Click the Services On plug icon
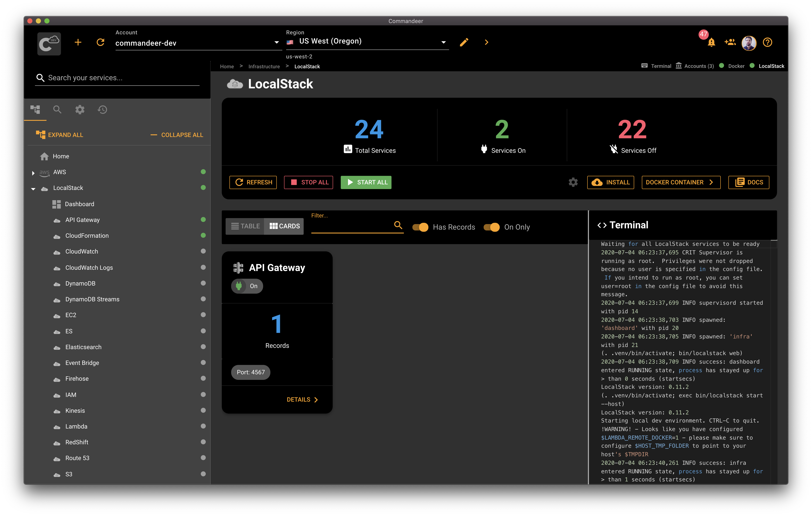 484,149
